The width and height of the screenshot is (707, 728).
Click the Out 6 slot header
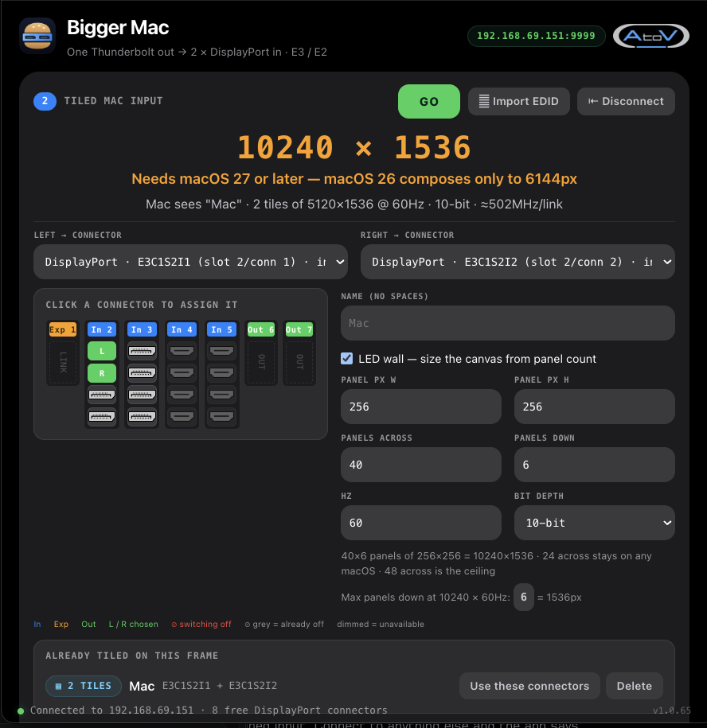pos(261,329)
